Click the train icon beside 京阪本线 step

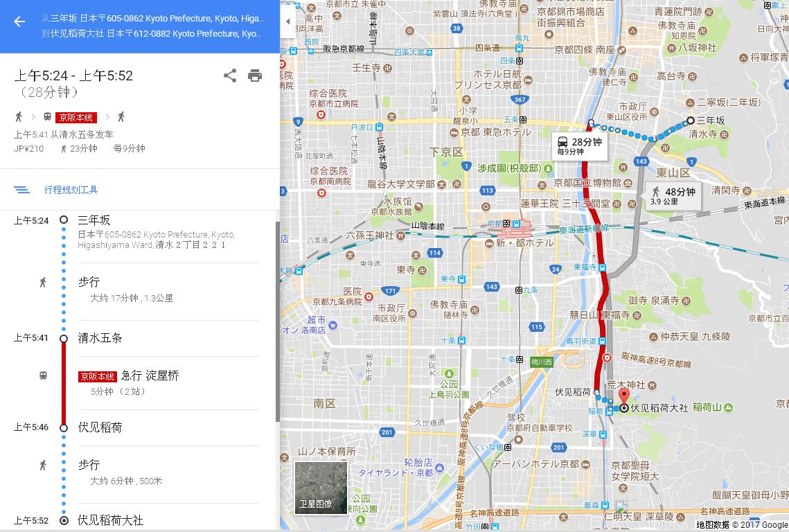point(43,375)
